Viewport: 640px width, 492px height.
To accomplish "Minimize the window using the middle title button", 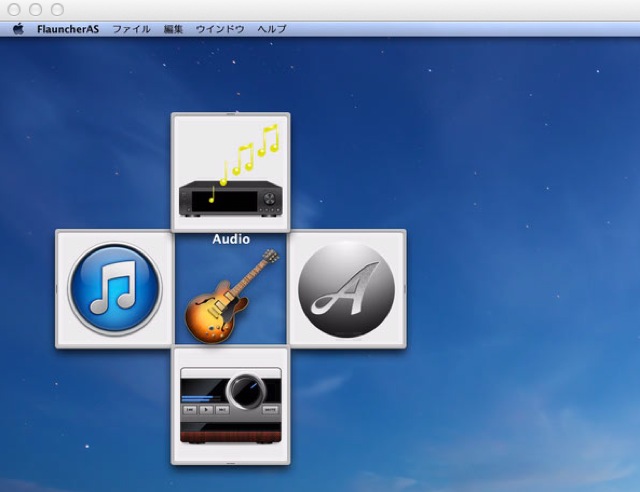I will [x=35, y=9].
